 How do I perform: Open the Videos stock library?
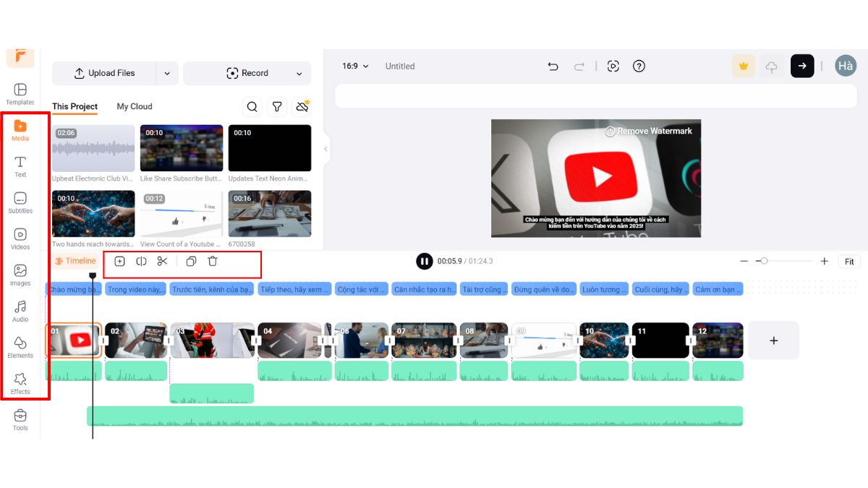(x=20, y=239)
